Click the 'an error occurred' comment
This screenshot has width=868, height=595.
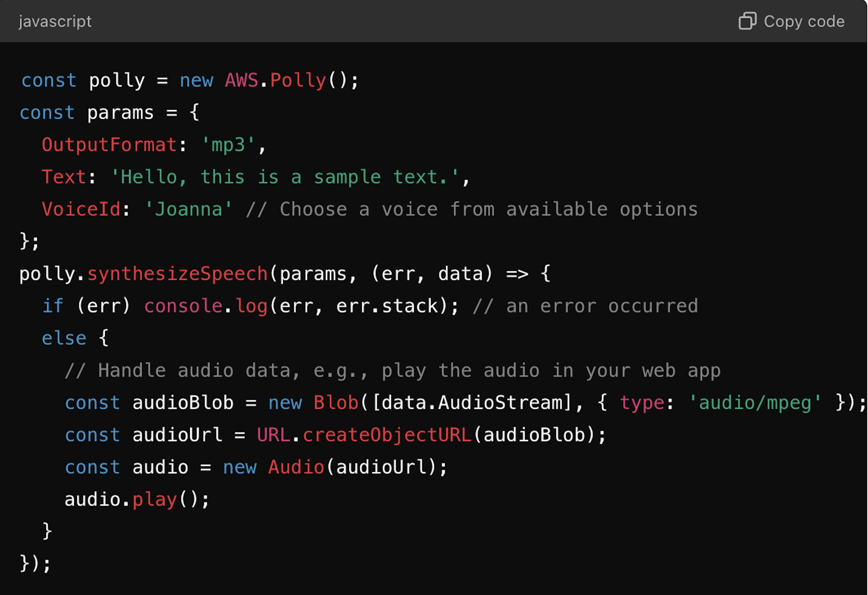pyautogui.click(x=585, y=306)
